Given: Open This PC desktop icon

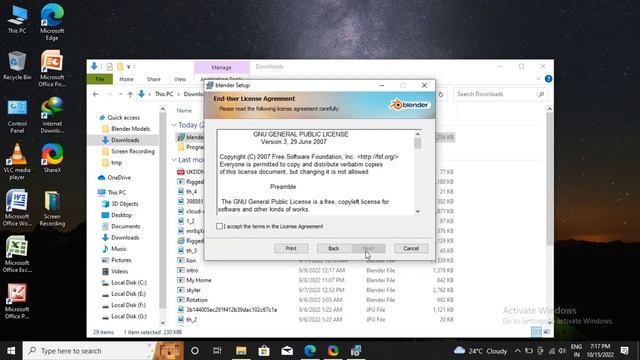Looking at the screenshot, I should click(17, 20).
